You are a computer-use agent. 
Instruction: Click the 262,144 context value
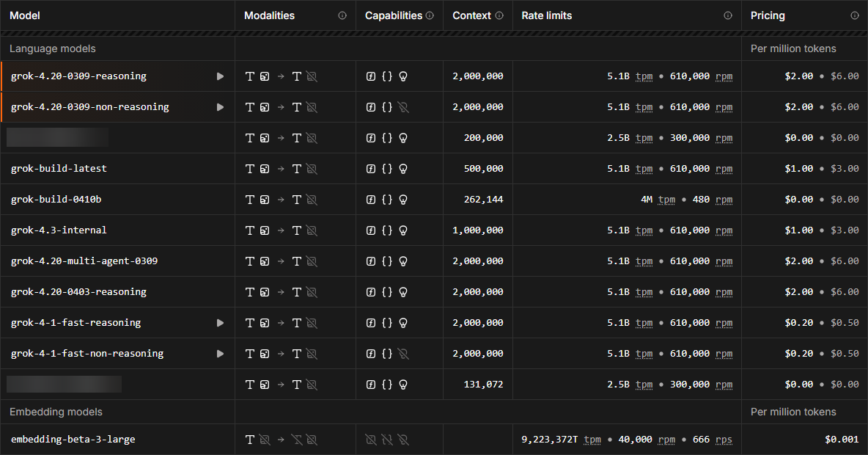point(483,200)
